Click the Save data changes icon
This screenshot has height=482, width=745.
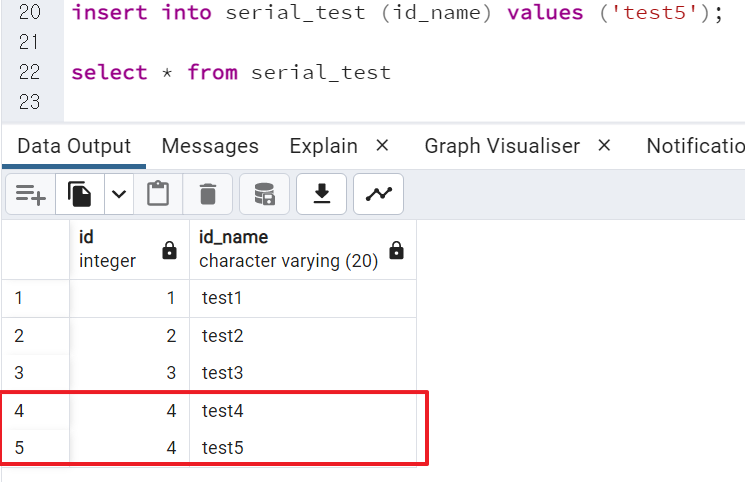pyautogui.click(x=265, y=194)
